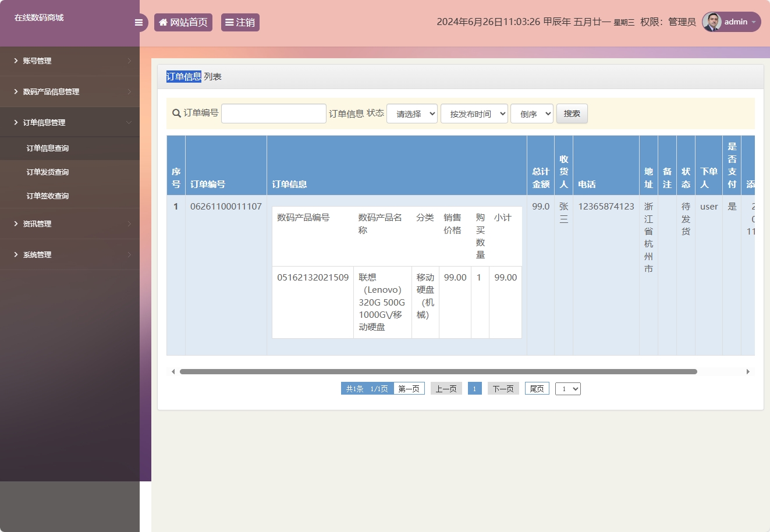Click the right arrow of the table scrollbar
770x532 pixels.
pos(748,371)
